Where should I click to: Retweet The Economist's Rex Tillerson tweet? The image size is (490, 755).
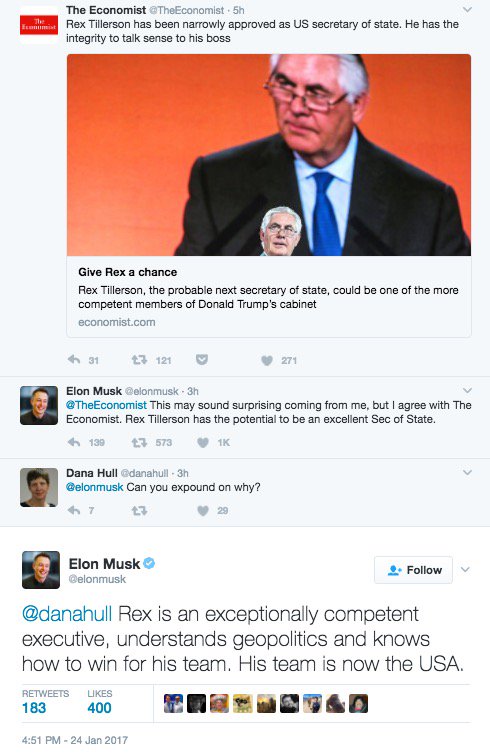(139, 360)
